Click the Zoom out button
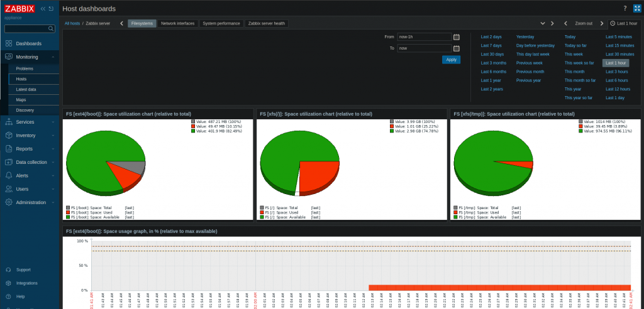Image resolution: width=644 pixels, height=309 pixels. [x=584, y=23]
